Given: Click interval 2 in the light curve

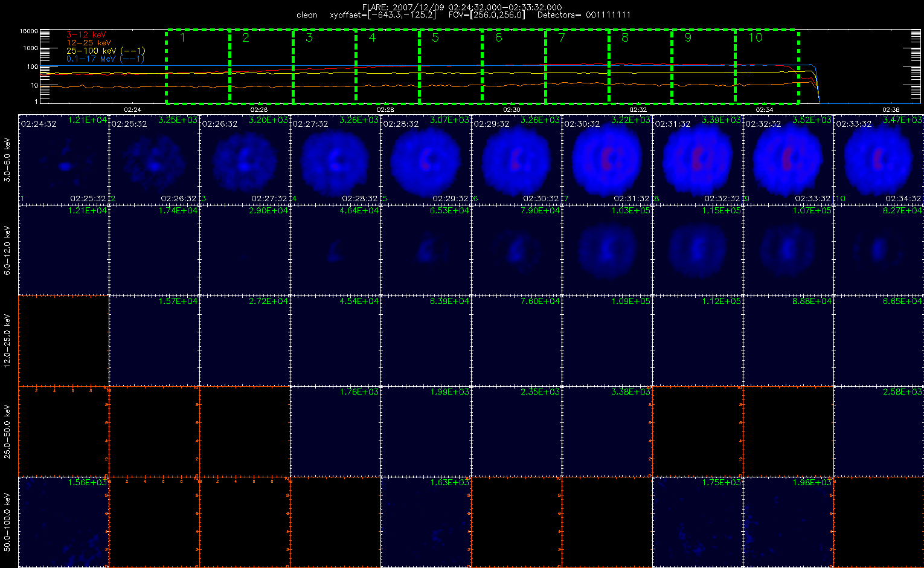Looking at the screenshot, I should [261, 66].
